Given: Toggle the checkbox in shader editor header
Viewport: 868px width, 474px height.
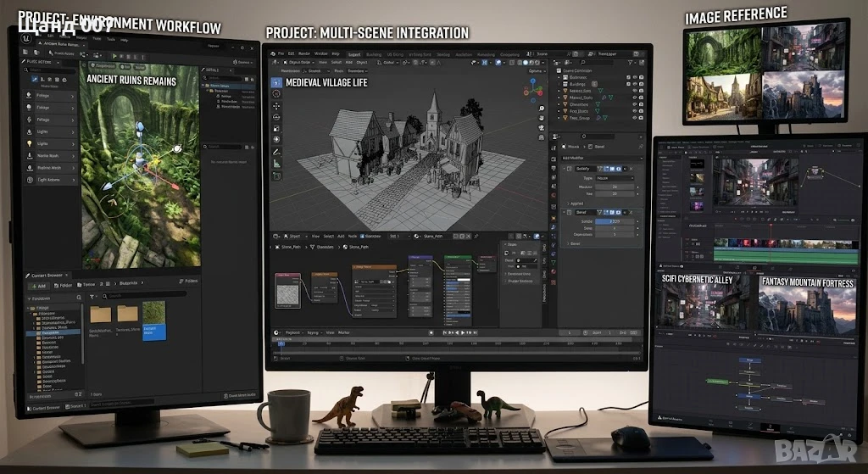Looking at the screenshot, I should click(362, 236).
